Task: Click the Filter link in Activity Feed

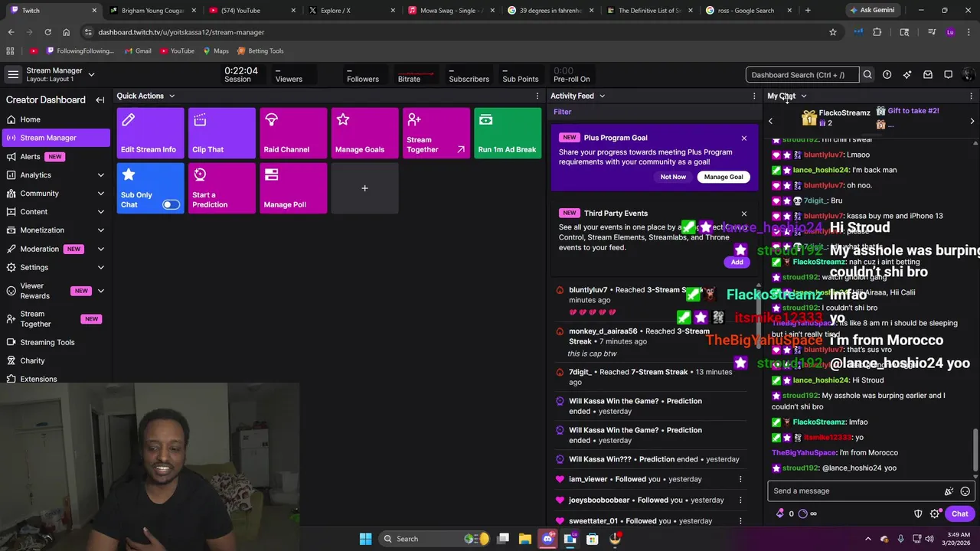Action: 563,112
